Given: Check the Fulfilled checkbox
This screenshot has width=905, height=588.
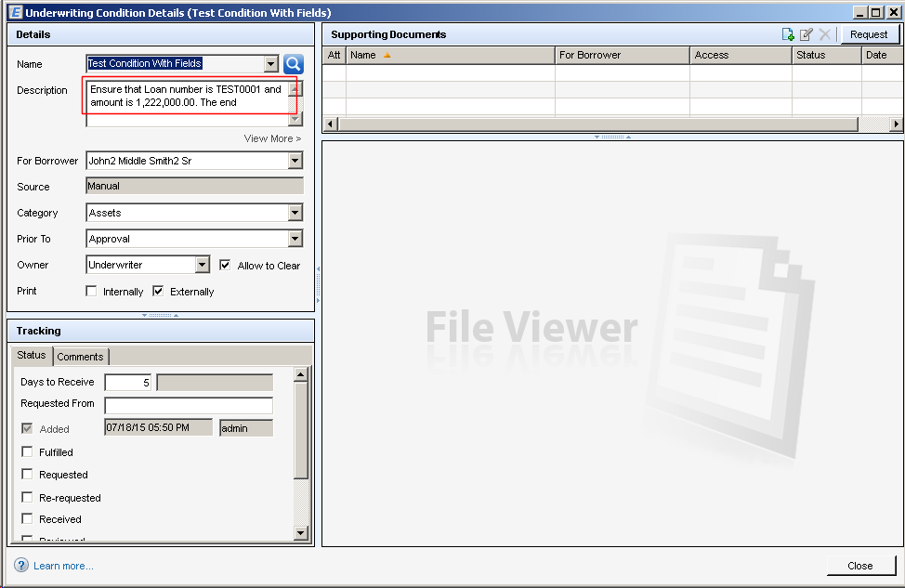Looking at the screenshot, I should pyautogui.click(x=27, y=451).
